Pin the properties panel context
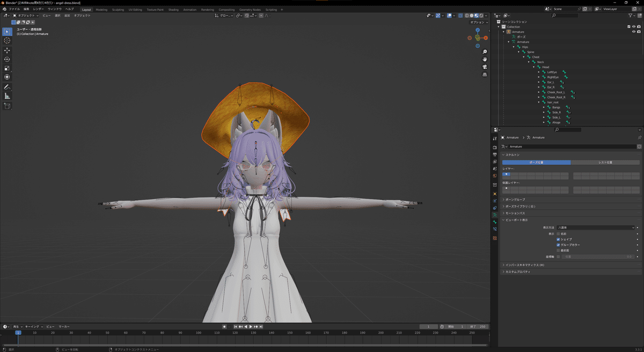 [639, 137]
